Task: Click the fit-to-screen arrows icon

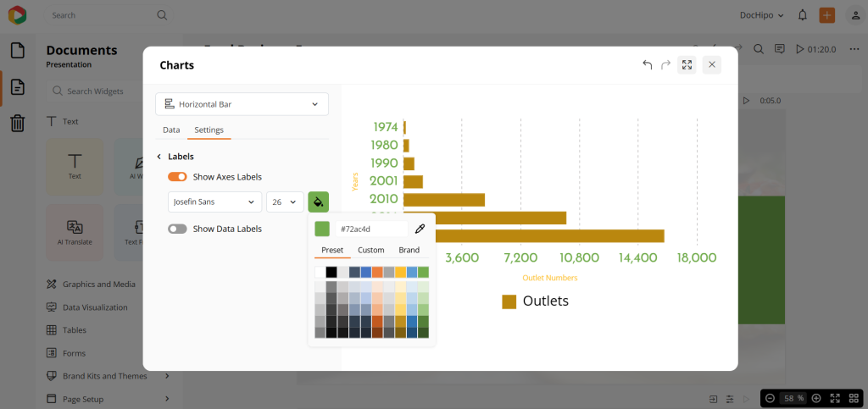Action: coord(835,398)
